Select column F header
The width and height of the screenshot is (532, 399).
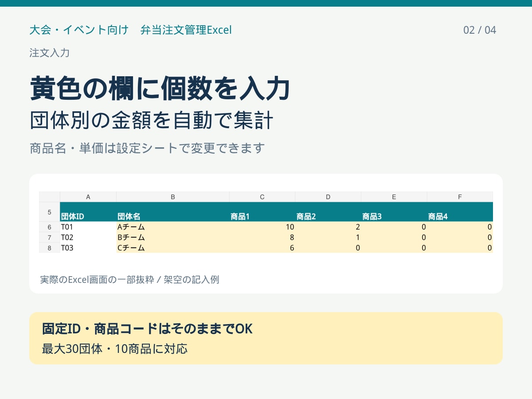click(460, 197)
